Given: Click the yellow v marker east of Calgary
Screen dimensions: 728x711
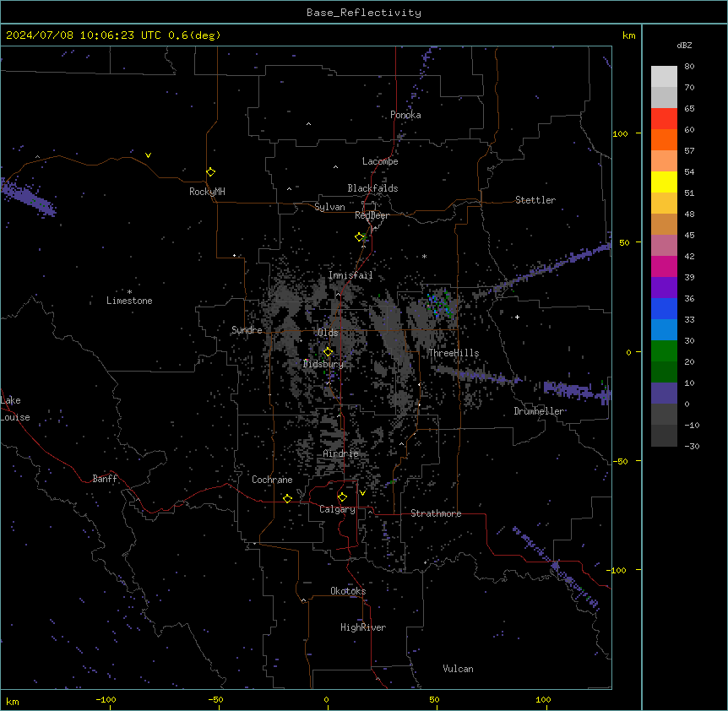Looking at the screenshot, I should click(x=362, y=493).
